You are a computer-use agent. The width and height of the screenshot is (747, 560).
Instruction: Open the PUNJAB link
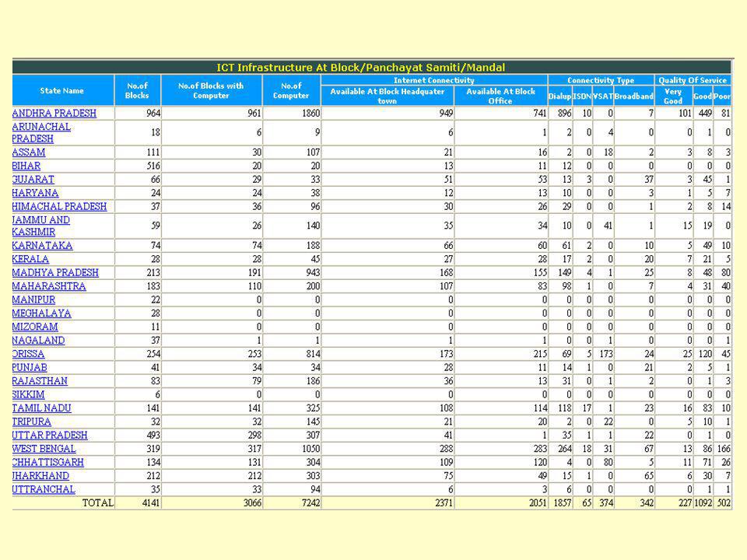tap(30, 368)
